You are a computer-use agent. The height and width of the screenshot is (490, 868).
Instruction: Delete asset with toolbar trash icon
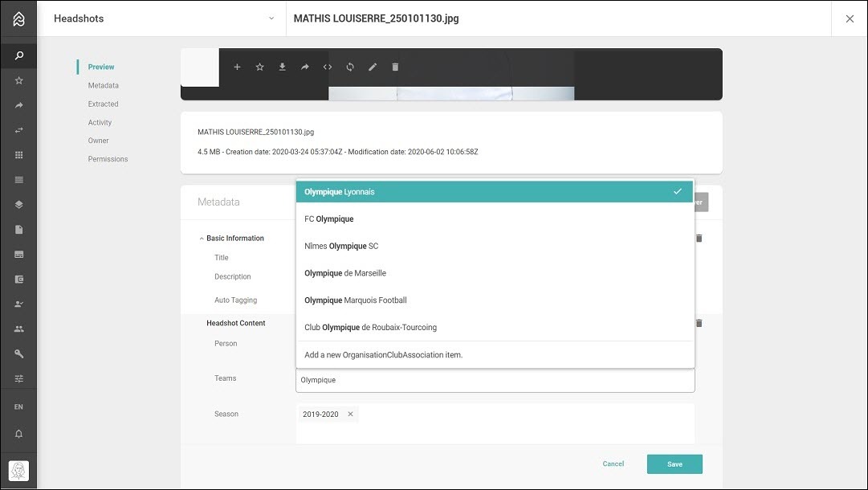click(x=395, y=67)
